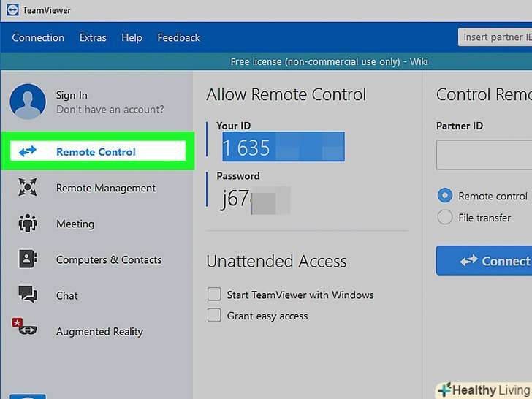Click the Allow Remote Control heading
Image resolution: width=532 pixels, height=399 pixels.
(x=286, y=94)
